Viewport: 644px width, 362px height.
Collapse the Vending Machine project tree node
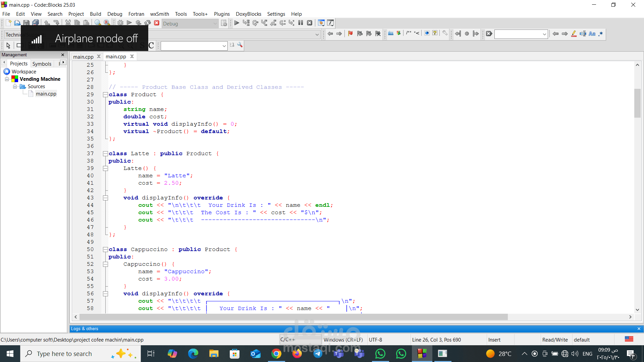7,79
